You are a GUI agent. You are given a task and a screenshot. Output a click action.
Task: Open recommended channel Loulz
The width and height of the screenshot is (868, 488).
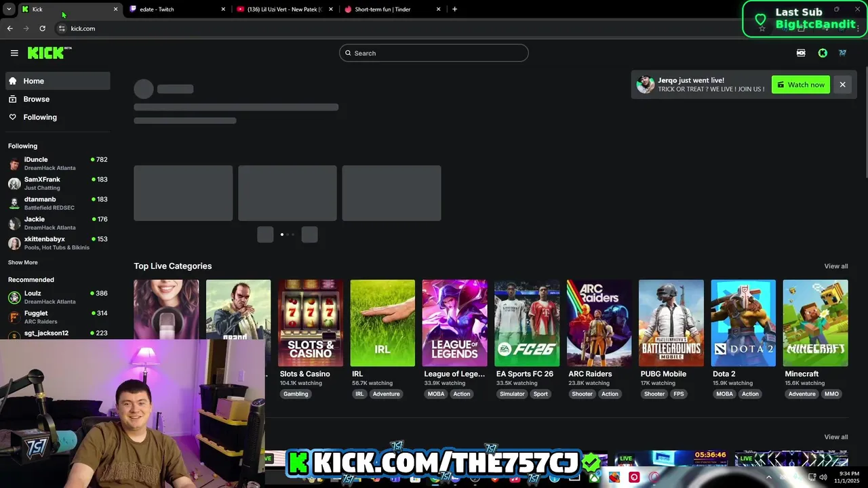click(x=58, y=297)
